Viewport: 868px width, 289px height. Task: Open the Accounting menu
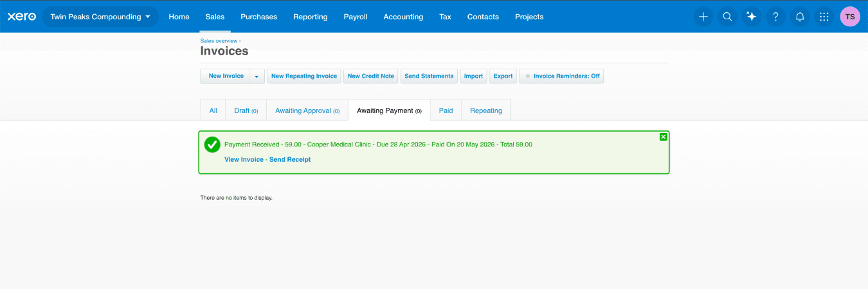[x=403, y=17]
